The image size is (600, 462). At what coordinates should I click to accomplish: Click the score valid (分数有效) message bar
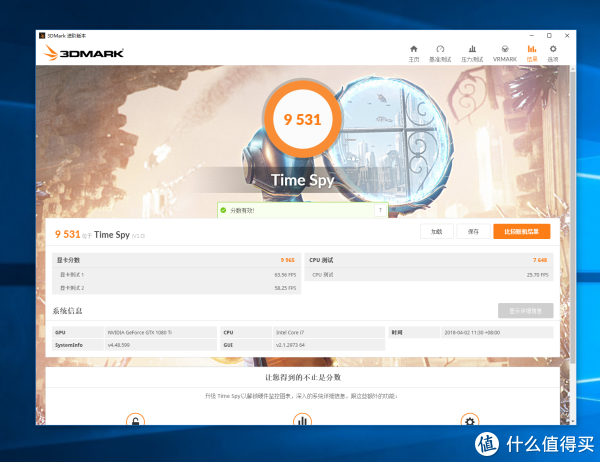tap(302, 210)
